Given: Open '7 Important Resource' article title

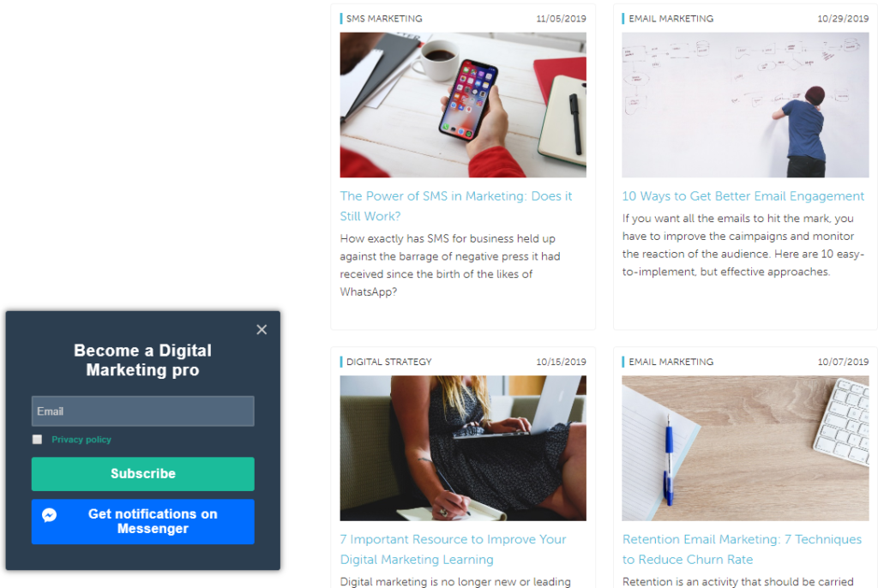Looking at the screenshot, I should click(x=453, y=549).
